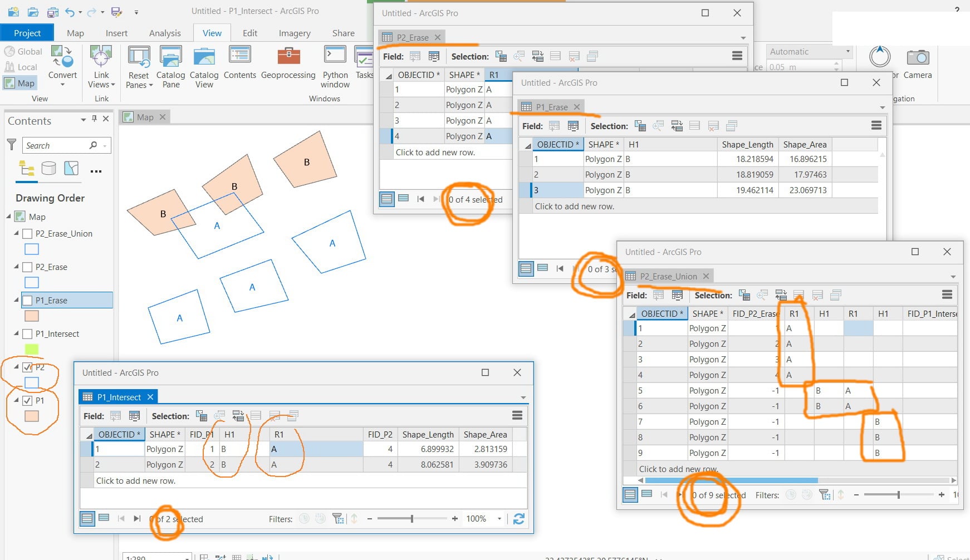Click the orange P1 layer symbol swatch

click(x=32, y=416)
